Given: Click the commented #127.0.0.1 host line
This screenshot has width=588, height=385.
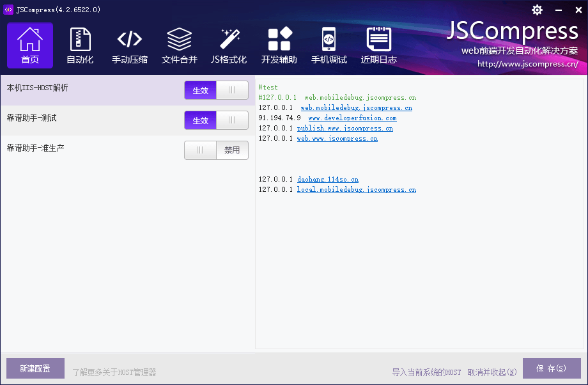Looking at the screenshot, I should [337, 98].
